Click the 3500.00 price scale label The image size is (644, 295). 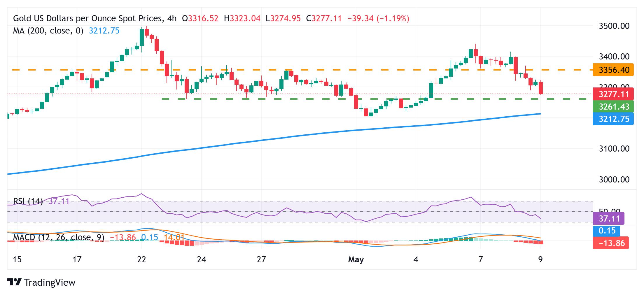tap(614, 26)
